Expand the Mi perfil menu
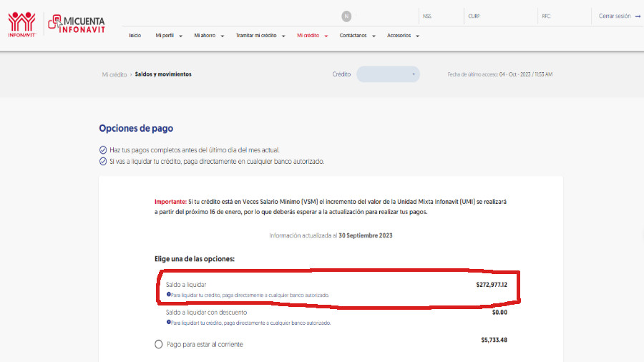 click(x=169, y=35)
